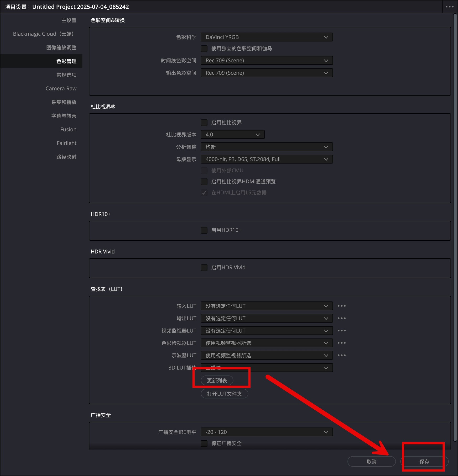Click the 查找表（LUT） section heading

click(x=107, y=289)
